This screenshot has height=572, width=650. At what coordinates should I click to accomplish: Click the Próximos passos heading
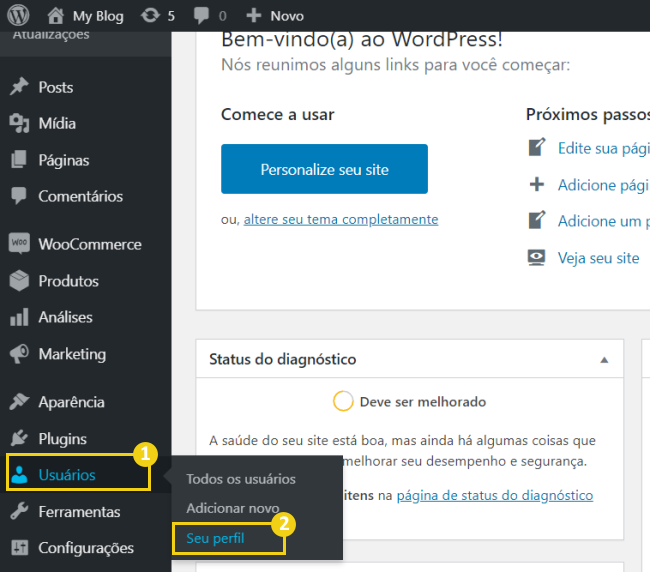[588, 114]
